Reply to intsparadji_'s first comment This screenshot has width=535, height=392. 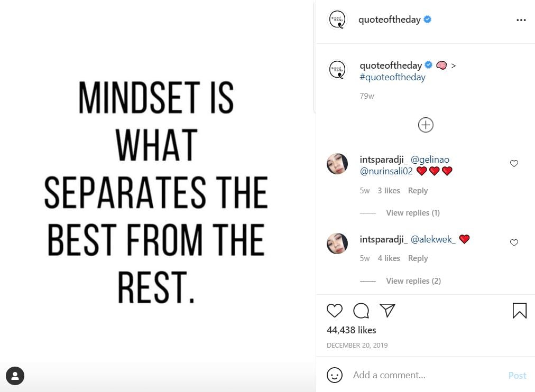(x=418, y=190)
